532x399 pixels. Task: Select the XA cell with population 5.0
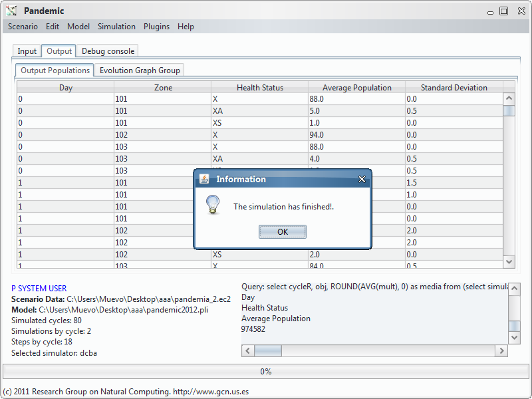(x=259, y=111)
